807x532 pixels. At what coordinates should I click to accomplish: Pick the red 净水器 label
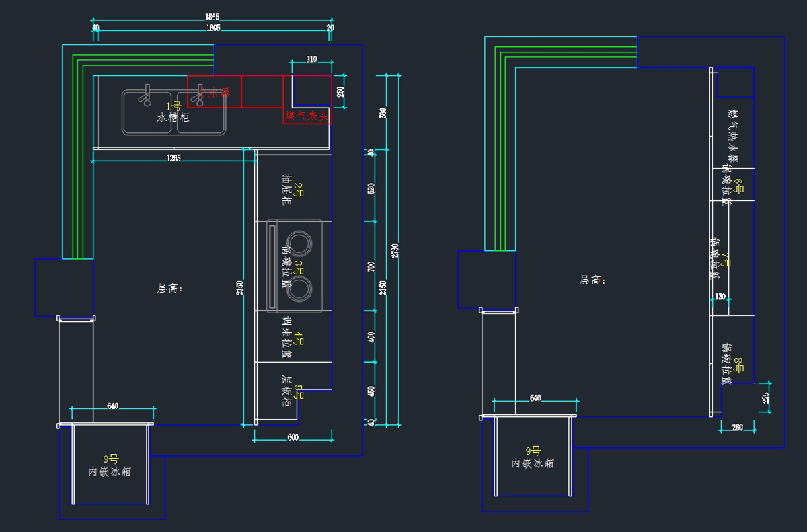[x=215, y=93]
